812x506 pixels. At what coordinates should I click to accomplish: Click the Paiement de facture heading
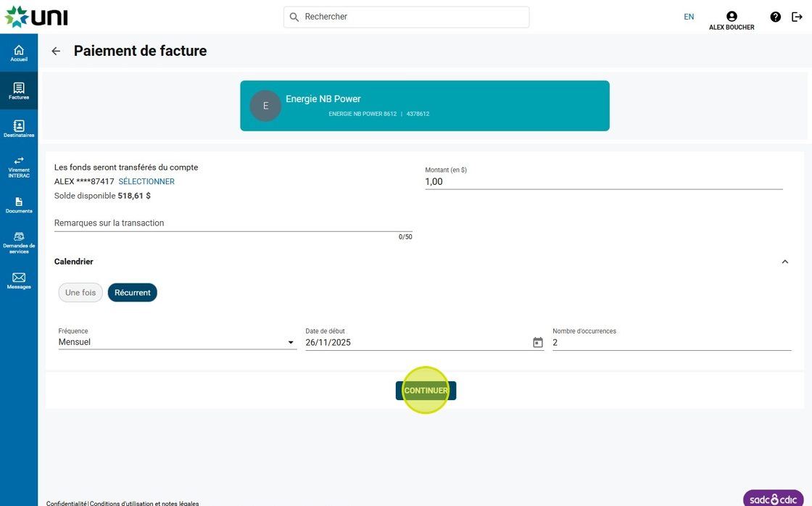pos(141,51)
